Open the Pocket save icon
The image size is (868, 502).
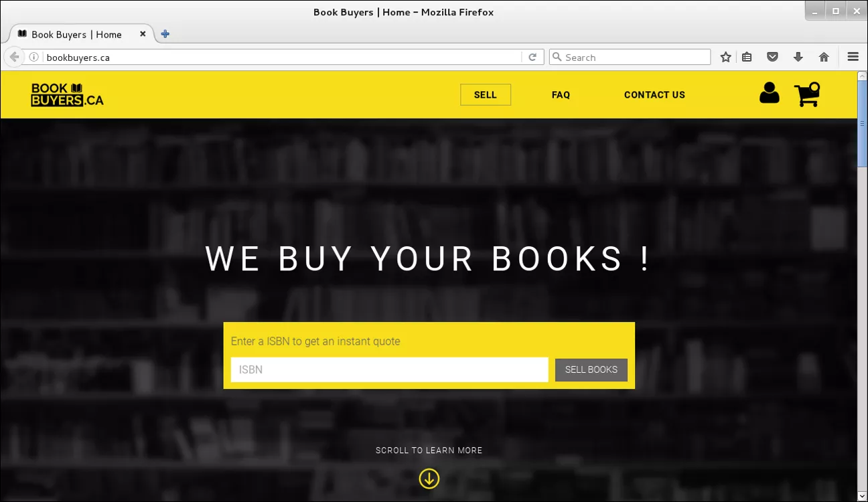(x=772, y=57)
